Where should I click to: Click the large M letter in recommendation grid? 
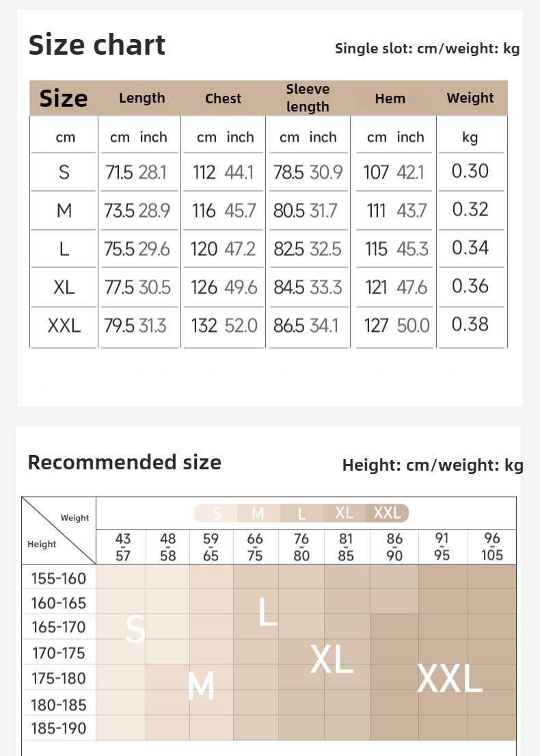[201, 686]
